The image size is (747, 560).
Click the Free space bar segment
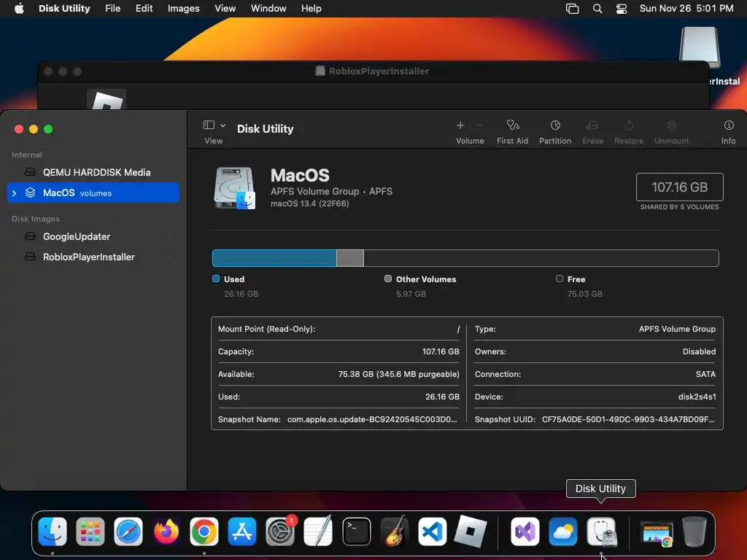pos(541,258)
